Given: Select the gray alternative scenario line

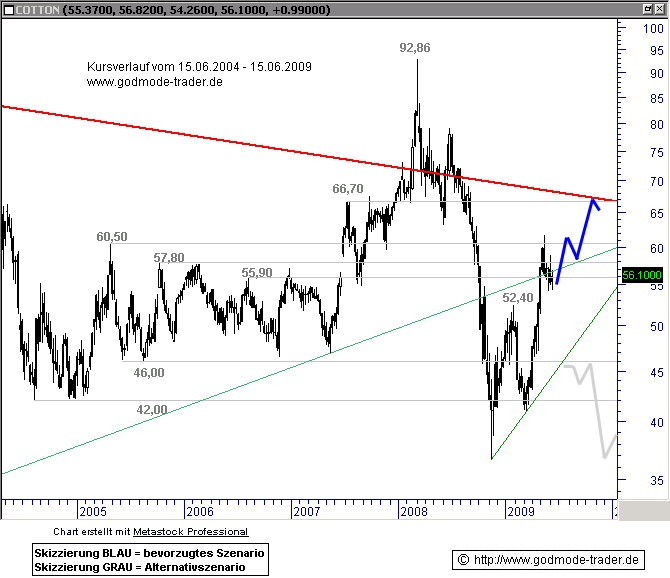Looking at the screenshot, I should pos(594,402).
